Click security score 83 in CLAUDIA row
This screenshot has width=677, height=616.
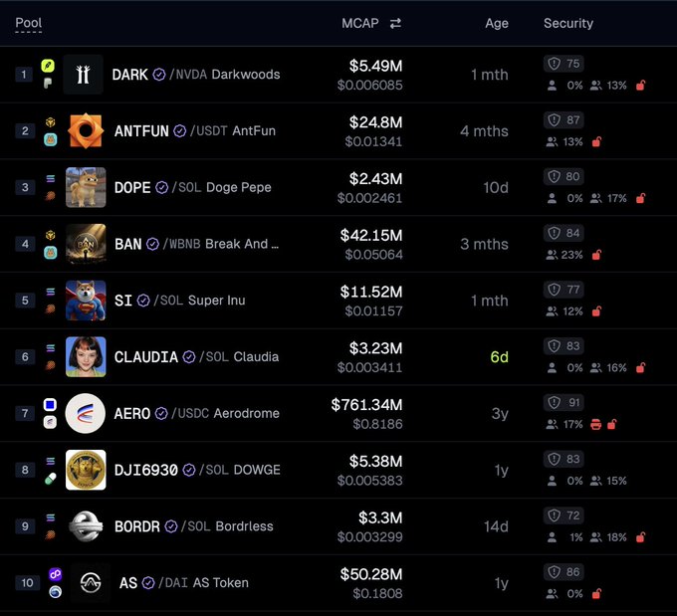pyautogui.click(x=564, y=346)
